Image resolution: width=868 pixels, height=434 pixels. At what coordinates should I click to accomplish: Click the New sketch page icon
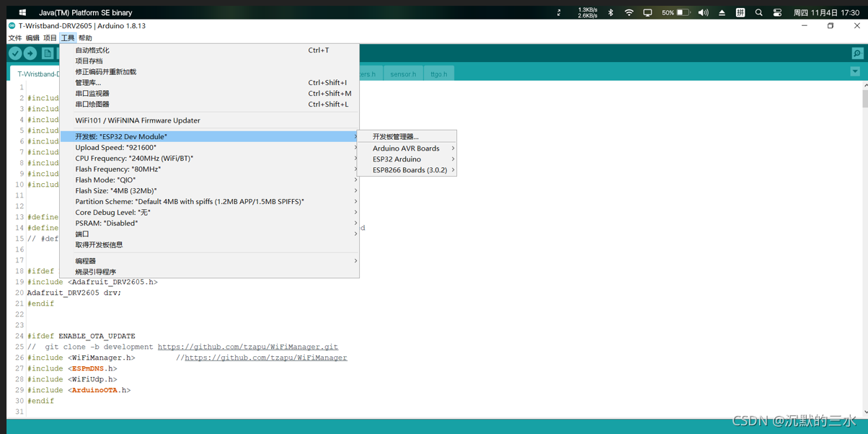pyautogui.click(x=47, y=53)
